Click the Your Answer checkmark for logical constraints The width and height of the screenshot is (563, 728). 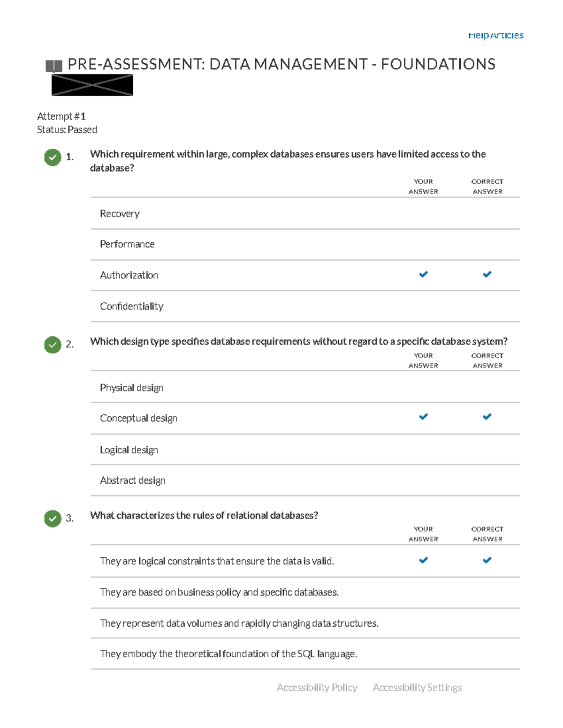coord(423,560)
